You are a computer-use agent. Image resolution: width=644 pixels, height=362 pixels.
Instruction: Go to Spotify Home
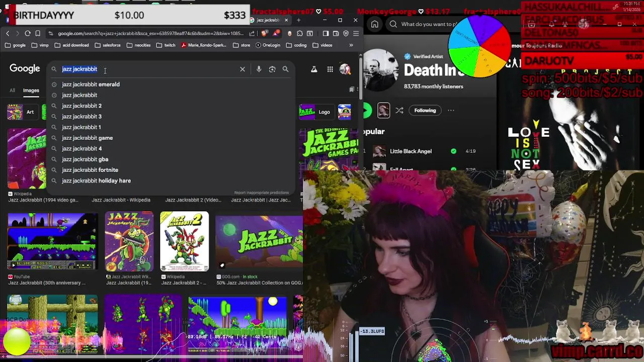pos(375,24)
